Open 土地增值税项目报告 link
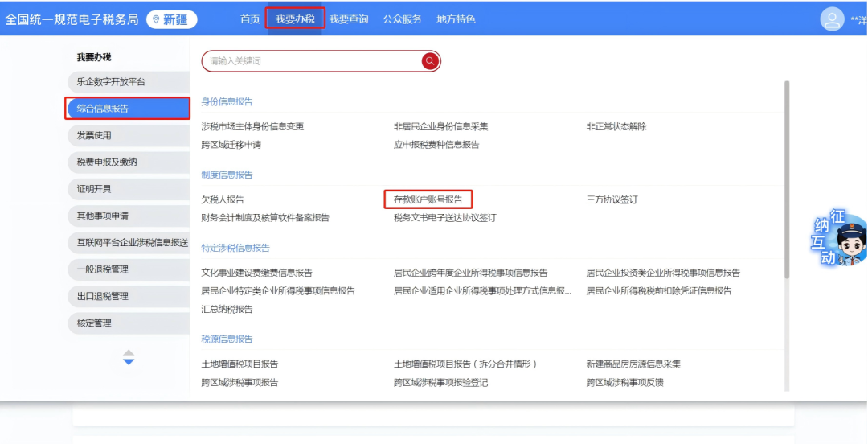Viewport: 868px width, 444px height. coord(240,364)
